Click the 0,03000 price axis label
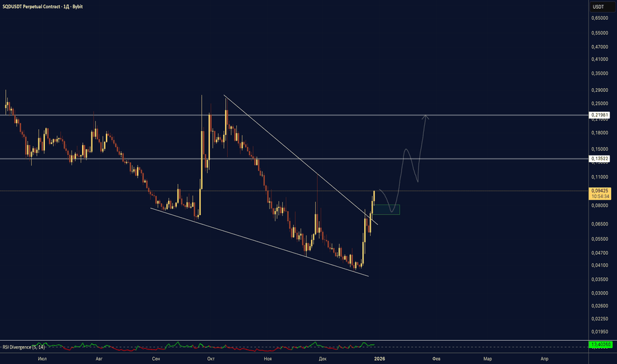617x364 pixels. [599, 293]
